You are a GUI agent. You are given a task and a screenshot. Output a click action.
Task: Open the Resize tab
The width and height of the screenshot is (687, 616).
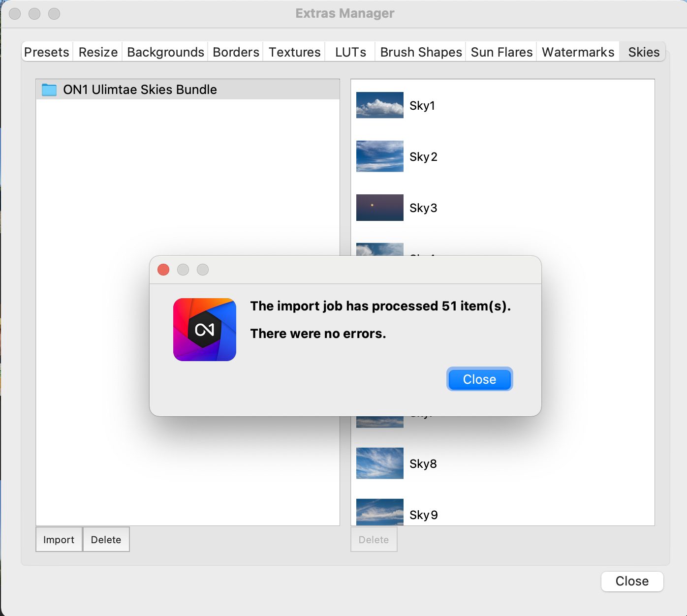(x=98, y=52)
